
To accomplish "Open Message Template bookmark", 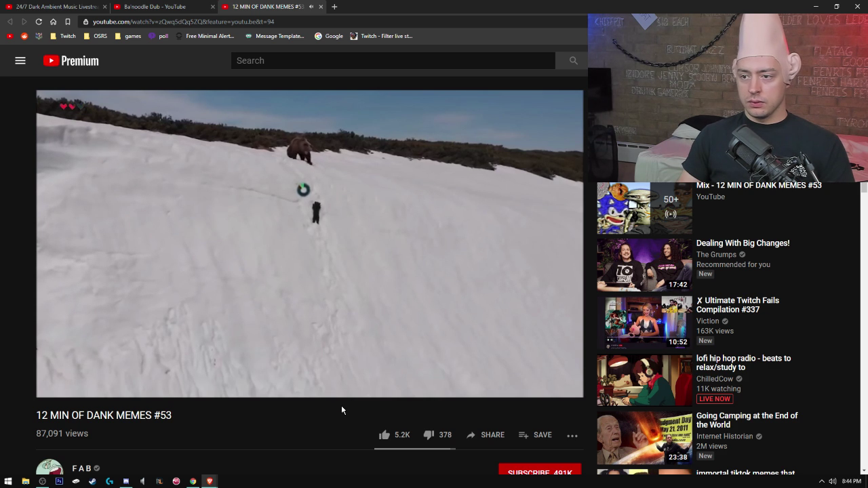I will 275,36.
